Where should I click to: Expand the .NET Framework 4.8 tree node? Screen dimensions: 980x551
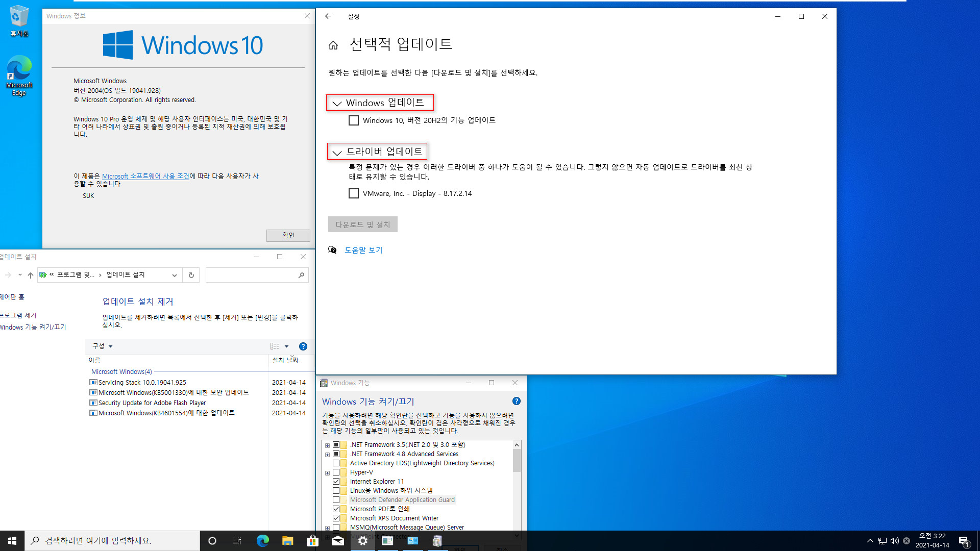tap(327, 455)
